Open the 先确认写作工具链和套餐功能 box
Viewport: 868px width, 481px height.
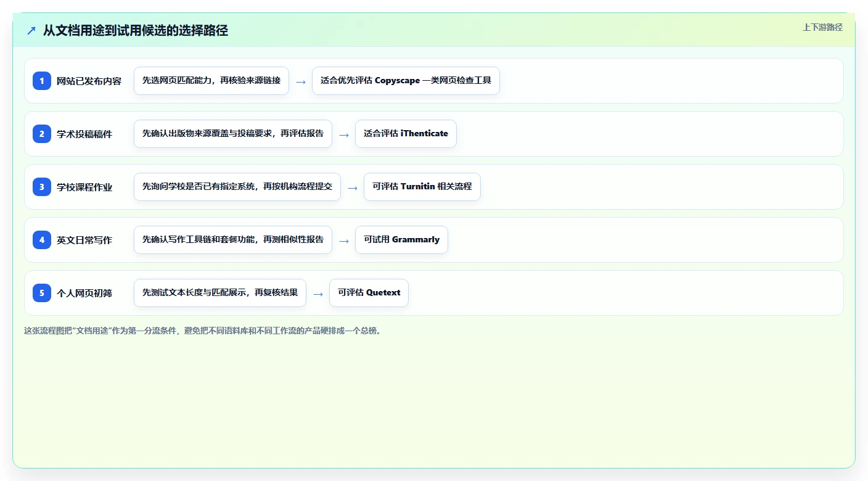tap(233, 240)
